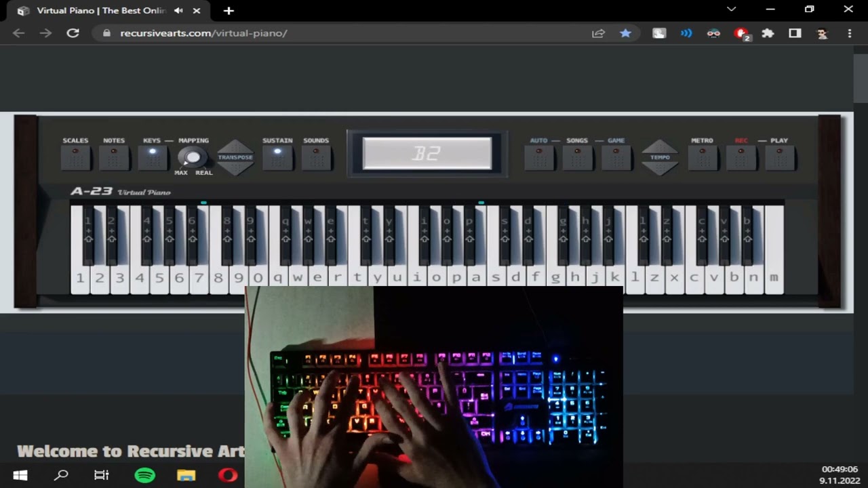Open Opera browser from the taskbar
Screen dimensions: 868x488
[x=228, y=475]
